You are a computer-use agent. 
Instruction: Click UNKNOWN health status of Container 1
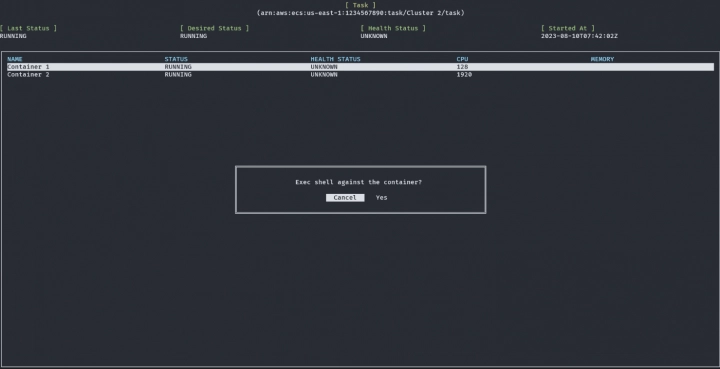pyautogui.click(x=324, y=67)
